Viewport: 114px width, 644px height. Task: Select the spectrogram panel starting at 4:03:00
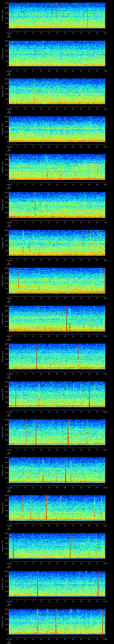[x=57, y=91]
